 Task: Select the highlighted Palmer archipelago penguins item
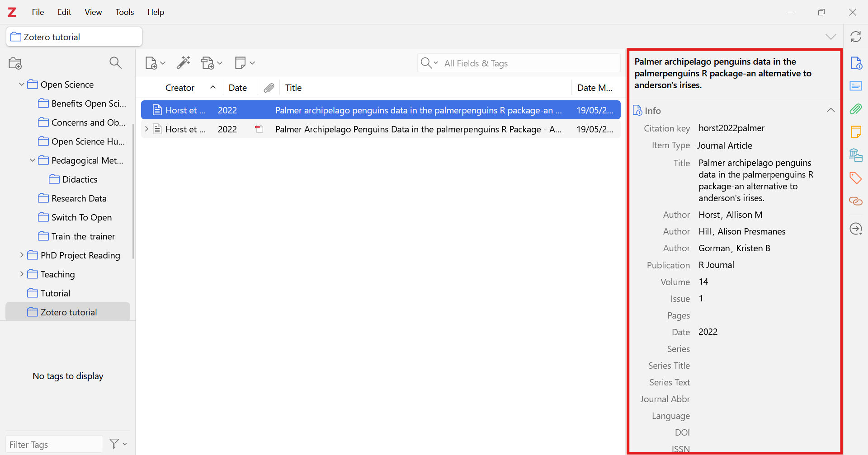381,110
